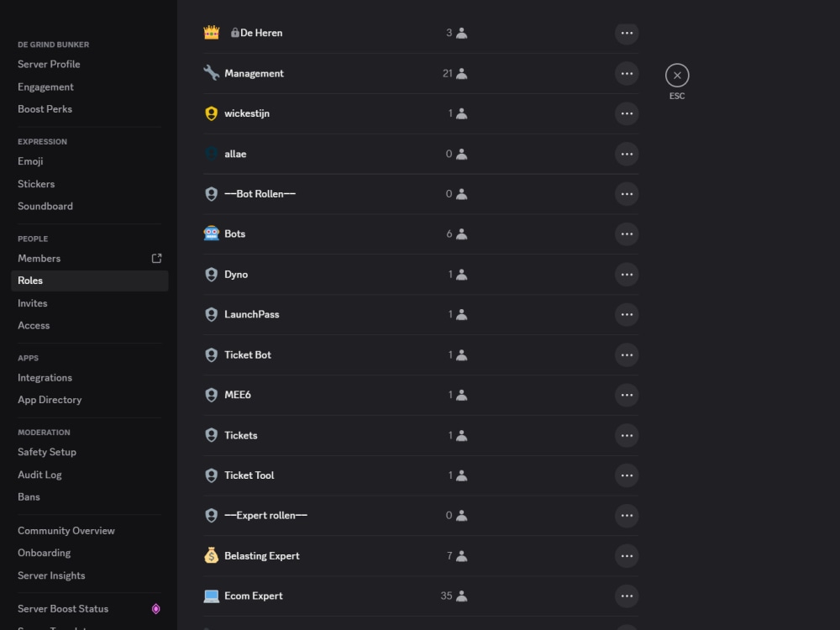
Task: View members icon for De Heren role
Action: point(462,34)
